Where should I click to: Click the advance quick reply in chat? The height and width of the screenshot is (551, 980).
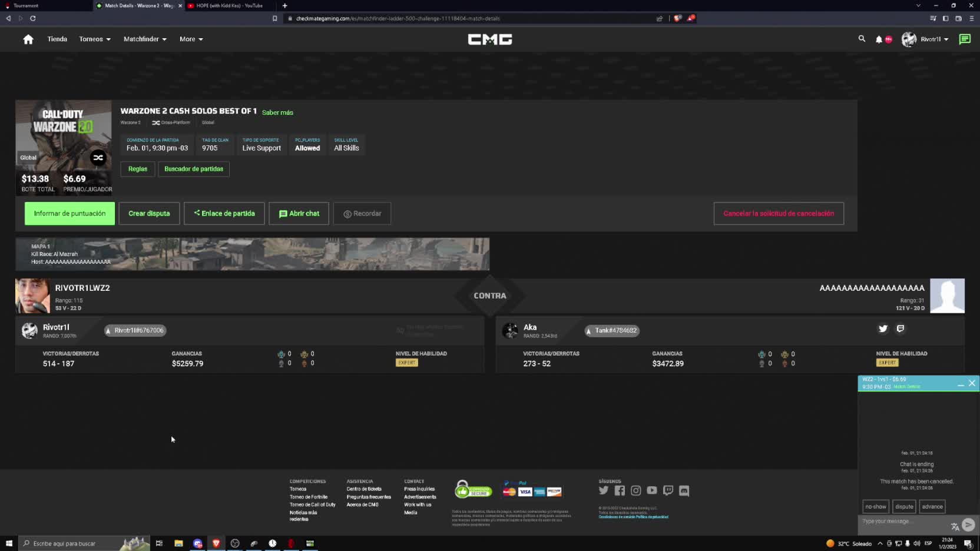pos(932,506)
